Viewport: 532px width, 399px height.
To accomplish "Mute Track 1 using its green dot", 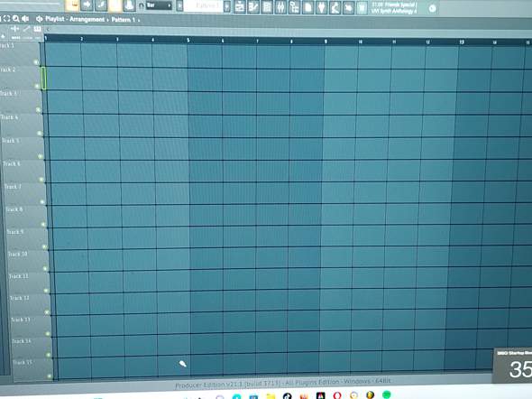I will (x=36, y=62).
